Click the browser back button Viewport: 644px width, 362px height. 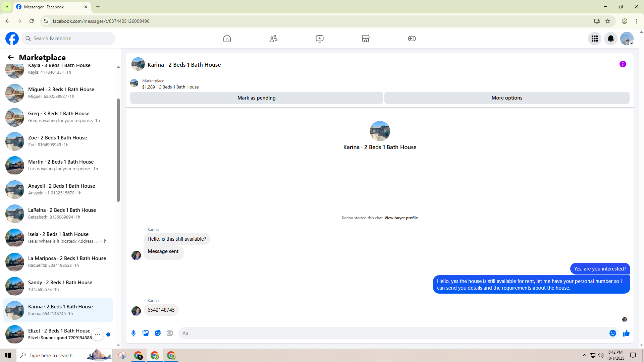tap(7, 21)
